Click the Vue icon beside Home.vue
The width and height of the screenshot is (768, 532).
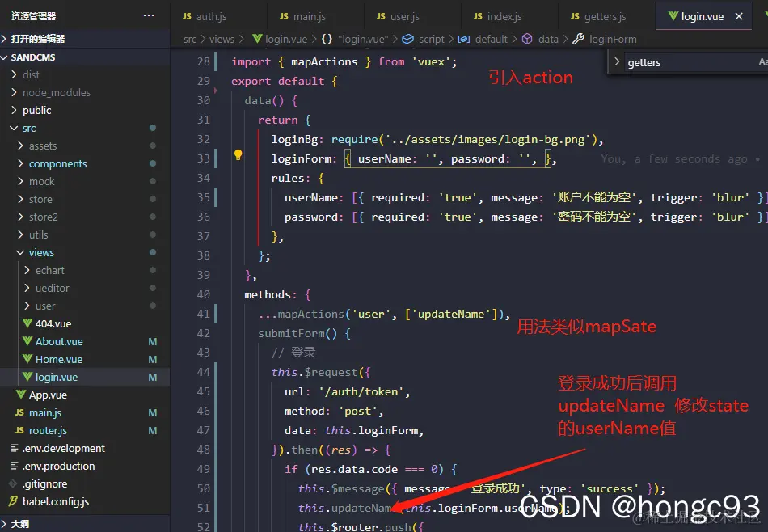point(27,359)
